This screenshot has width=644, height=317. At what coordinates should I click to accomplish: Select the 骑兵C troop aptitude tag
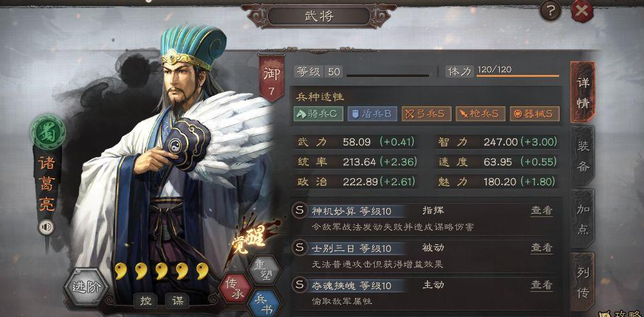click(319, 114)
